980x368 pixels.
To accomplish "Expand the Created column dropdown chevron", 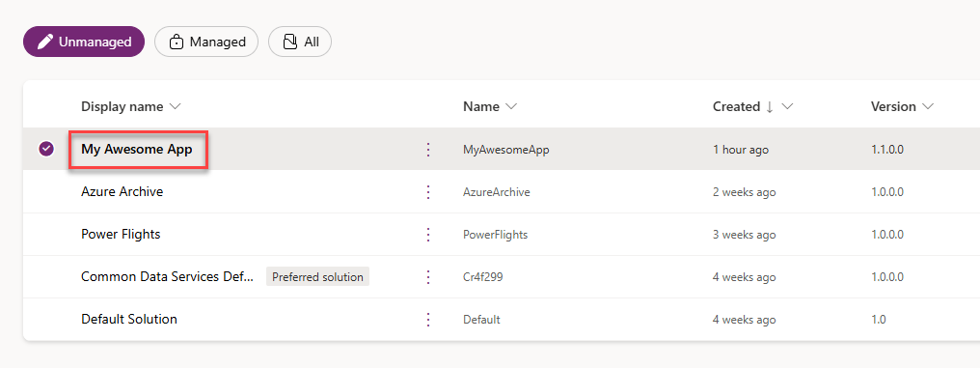I will tap(787, 107).
